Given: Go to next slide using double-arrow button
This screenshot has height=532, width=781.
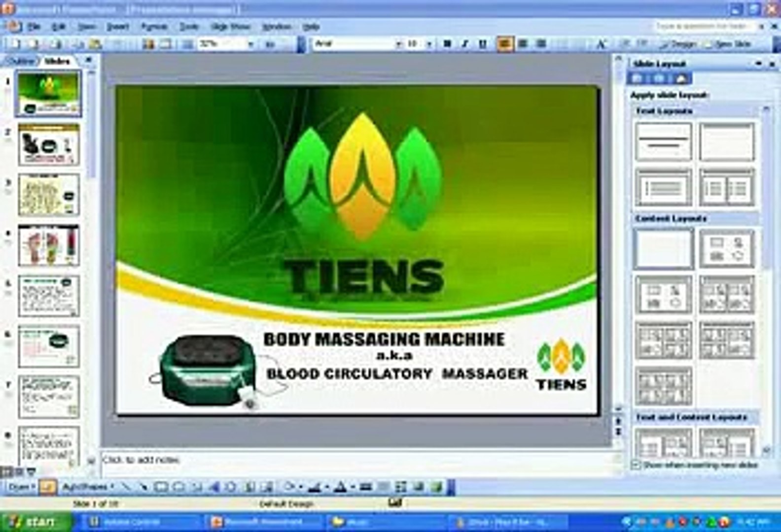Looking at the screenshot, I should point(618,432).
